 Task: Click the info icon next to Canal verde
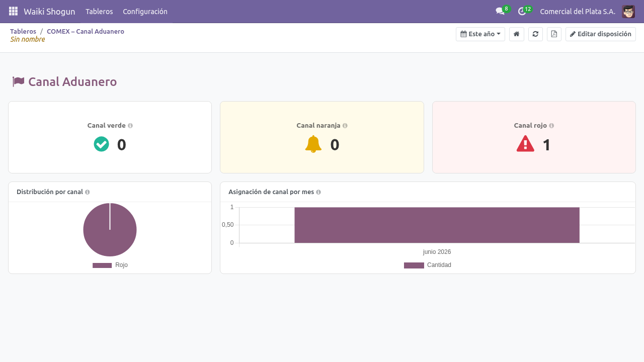(130, 126)
